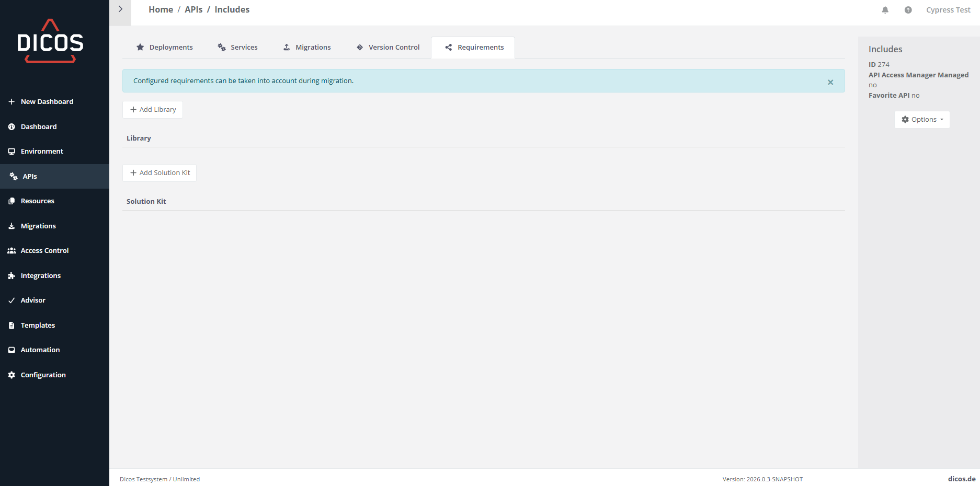The image size is (980, 486).
Task: Open the notifications bell icon
Action: click(885, 10)
